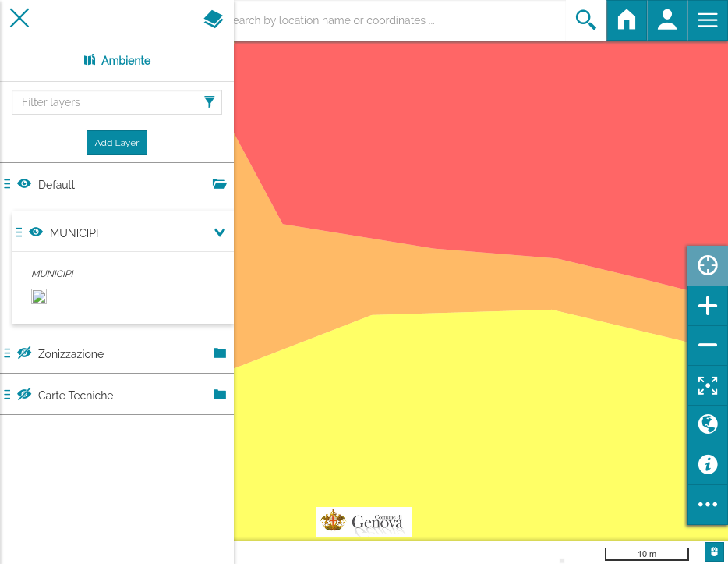The image size is (728, 564).
Task: Show the Zonizzazione group
Action: tap(24, 353)
